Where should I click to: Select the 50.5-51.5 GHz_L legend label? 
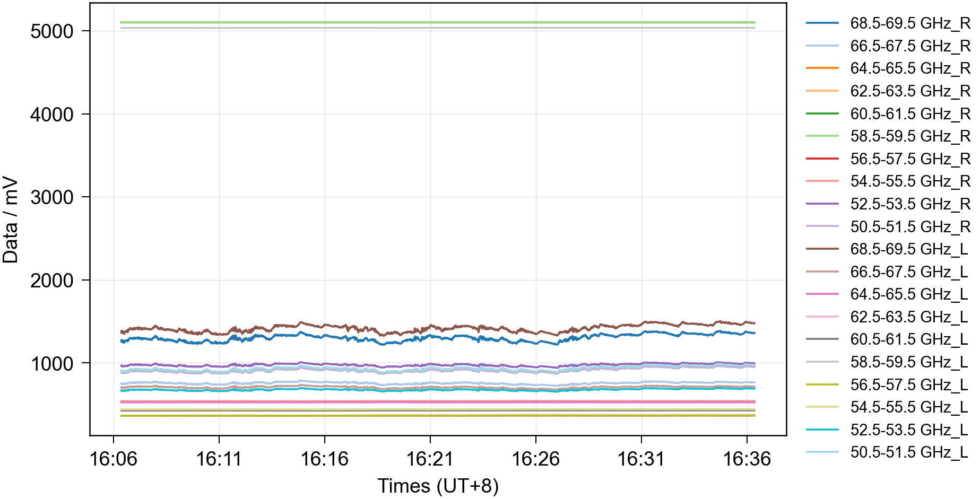[x=908, y=452]
